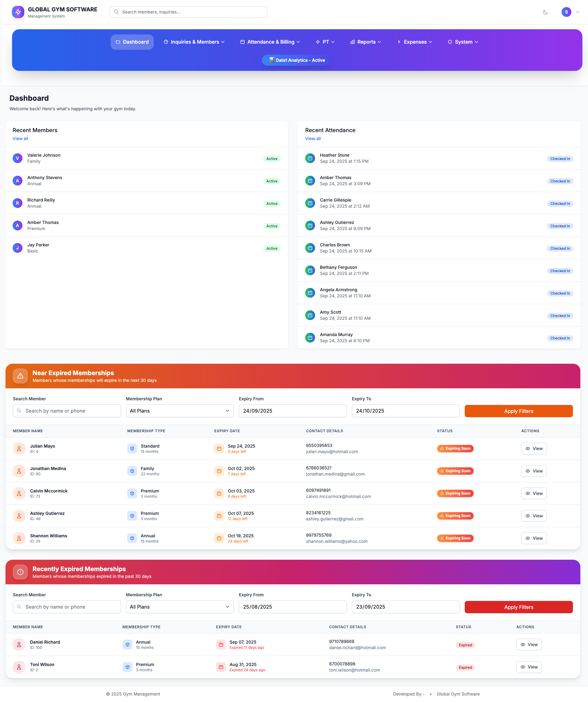The height and width of the screenshot is (702, 588).
Task: Click Apply Filters for near expired memberships
Action: pyautogui.click(x=519, y=411)
